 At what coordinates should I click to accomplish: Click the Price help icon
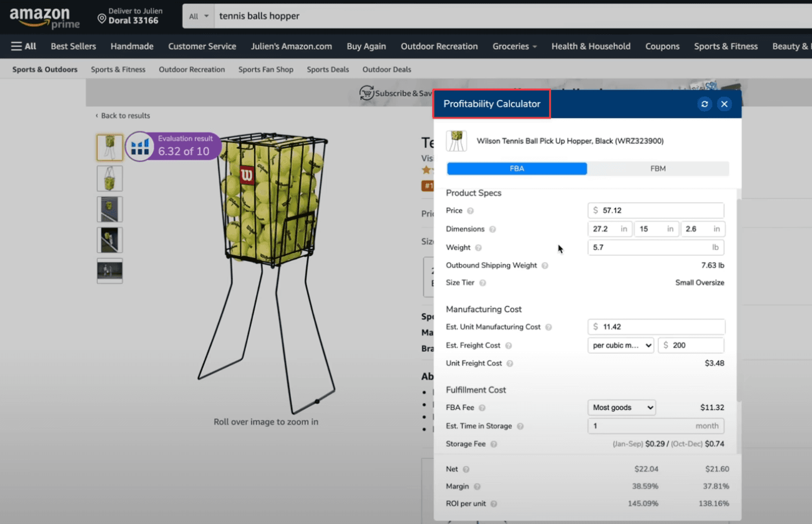(470, 211)
